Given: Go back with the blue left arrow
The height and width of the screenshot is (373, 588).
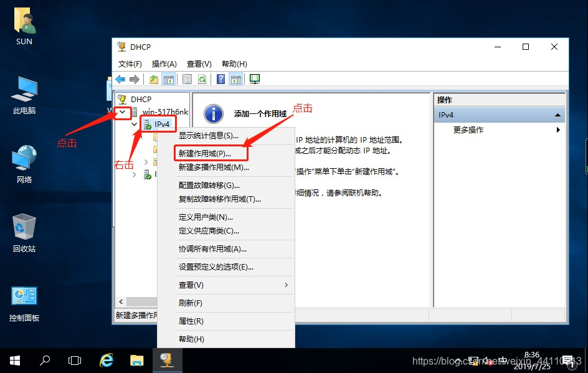Looking at the screenshot, I should click(x=120, y=79).
